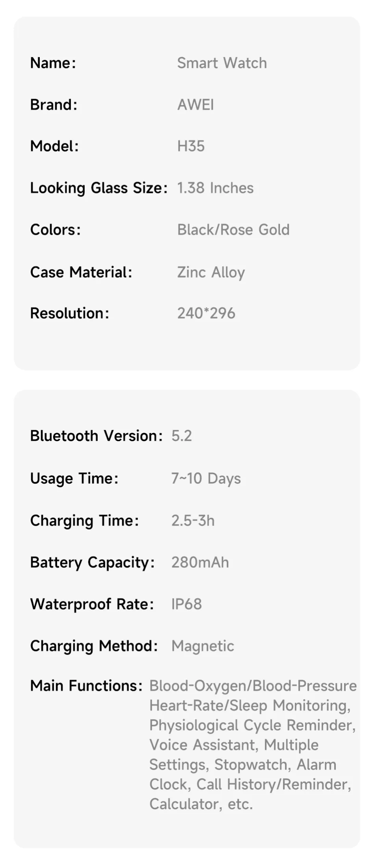Click the H35 model value
The width and height of the screenshot is (374, 868).
tap(191, 146)
